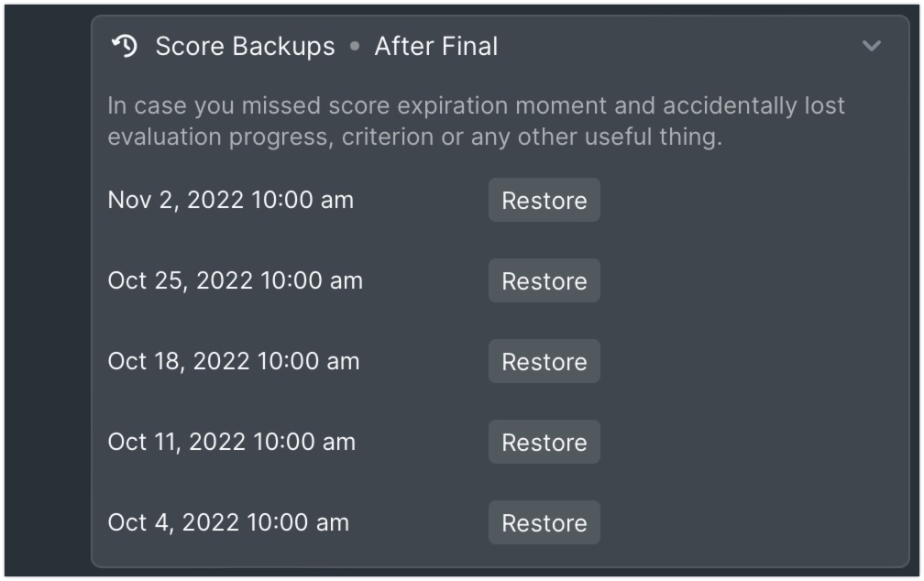Restore the Oct 4, 2022 backup
The image size is (924, 581).
click(x=544, y=522)
